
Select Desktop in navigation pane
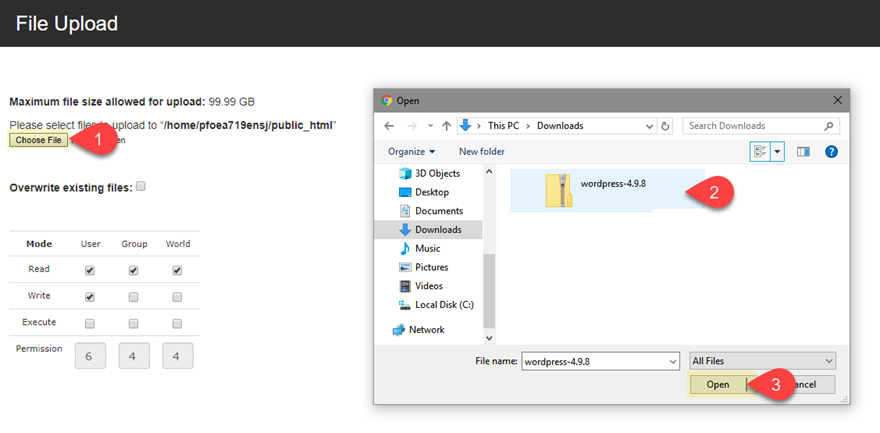pos(424,192)
